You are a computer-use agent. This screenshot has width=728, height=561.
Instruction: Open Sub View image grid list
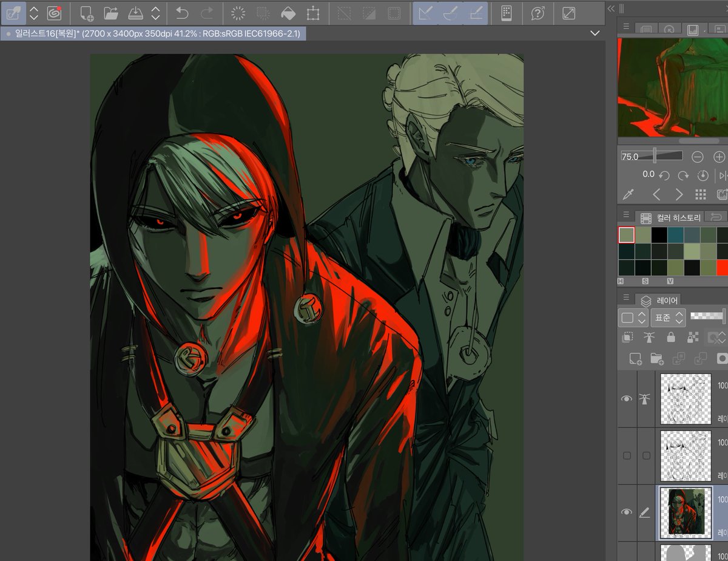click(x=701, y=195)
